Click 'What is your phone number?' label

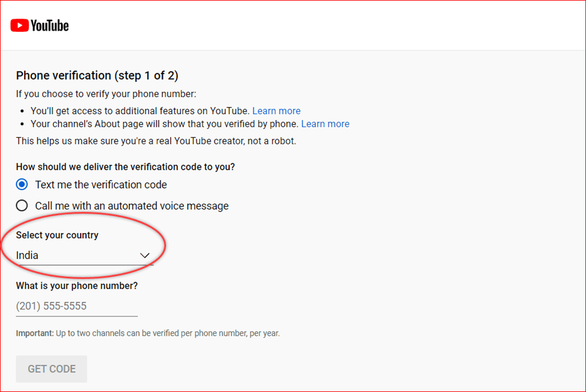pyautogui.click(x=76, y=286)
